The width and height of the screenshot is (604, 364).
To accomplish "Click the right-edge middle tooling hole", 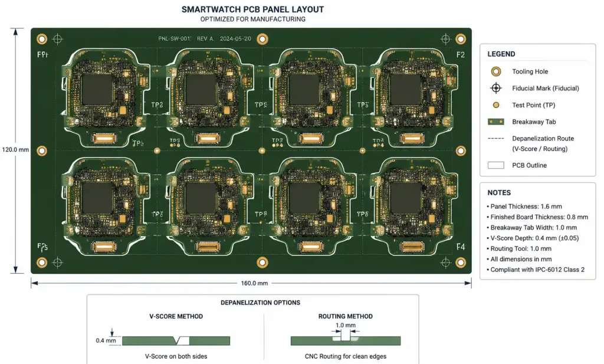I will point(460,150).
